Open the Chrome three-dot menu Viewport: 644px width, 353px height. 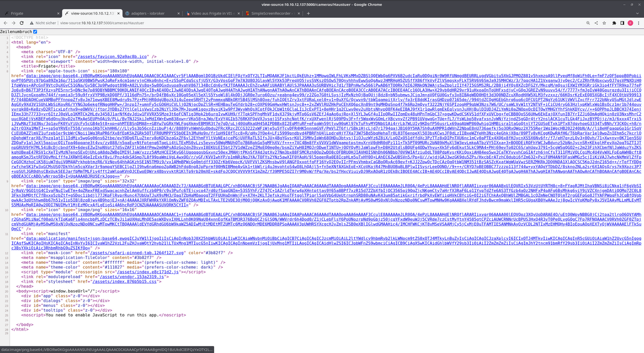(640, 23)
